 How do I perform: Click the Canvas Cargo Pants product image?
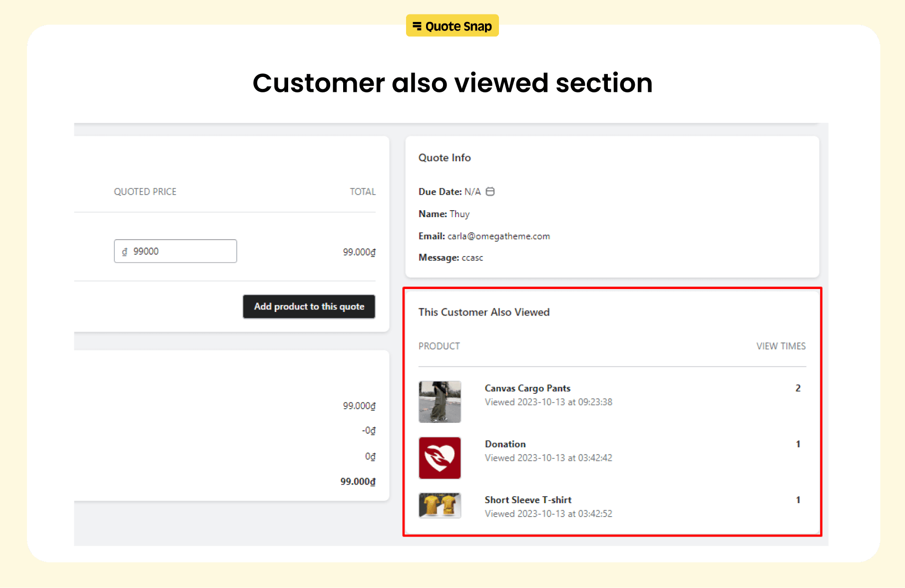click(440, 402)
